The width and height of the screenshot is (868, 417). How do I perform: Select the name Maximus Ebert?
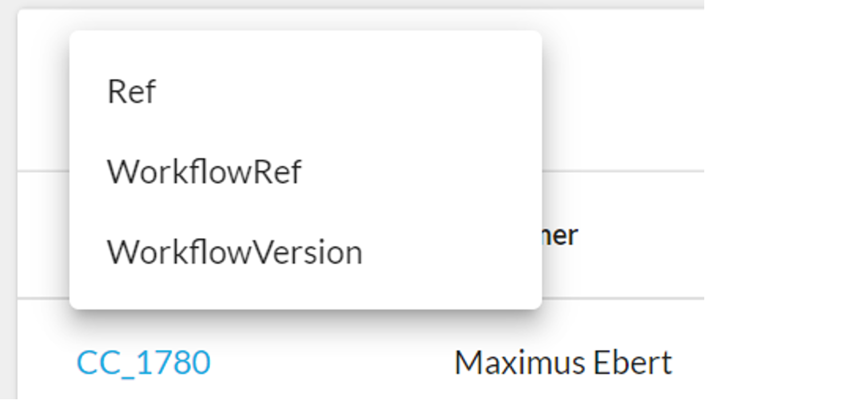click(563, 363)
